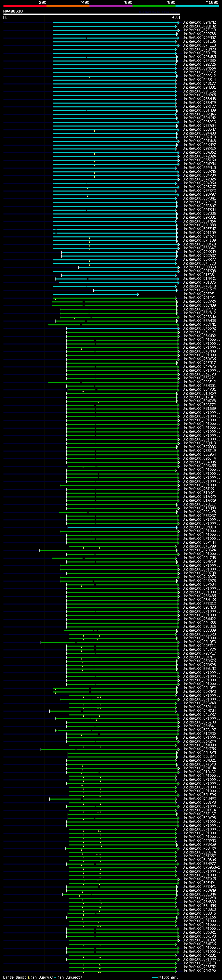Select label UniRef100_C5WR54

199,164
